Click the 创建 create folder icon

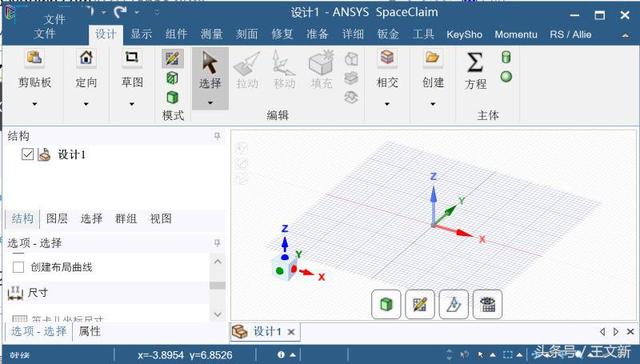click(x=433, y=58)
